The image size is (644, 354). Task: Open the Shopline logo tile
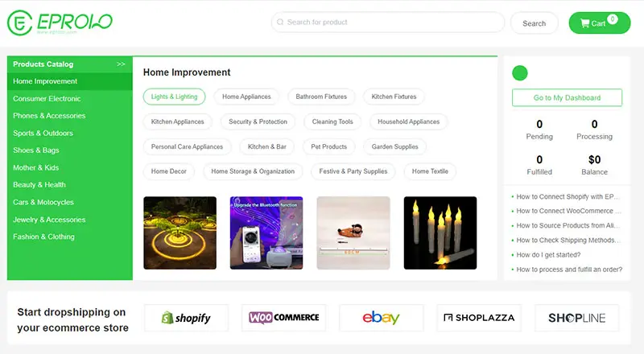(576, 318)
